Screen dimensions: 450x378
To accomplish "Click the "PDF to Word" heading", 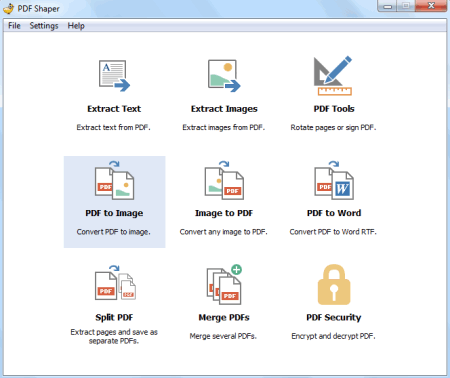I will [334, 213].
